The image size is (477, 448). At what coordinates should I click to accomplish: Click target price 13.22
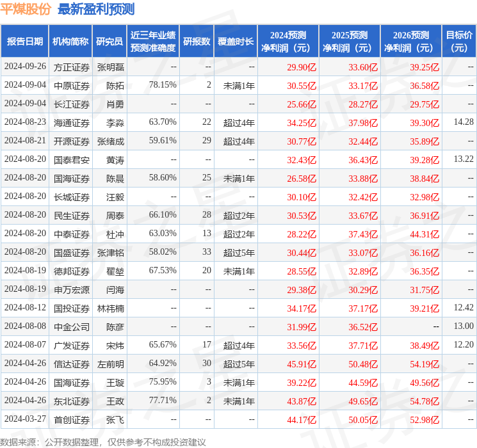464,159
